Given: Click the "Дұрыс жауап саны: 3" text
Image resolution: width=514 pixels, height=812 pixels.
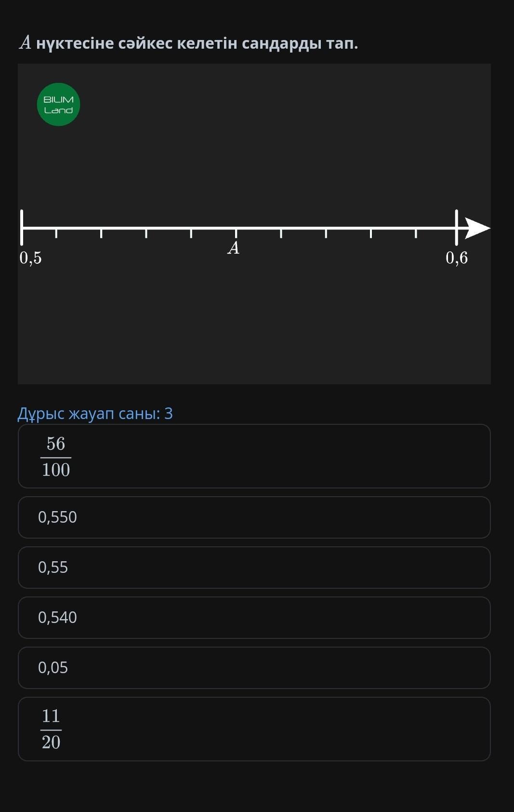Looking at the screenshot, I should (95, 413).
